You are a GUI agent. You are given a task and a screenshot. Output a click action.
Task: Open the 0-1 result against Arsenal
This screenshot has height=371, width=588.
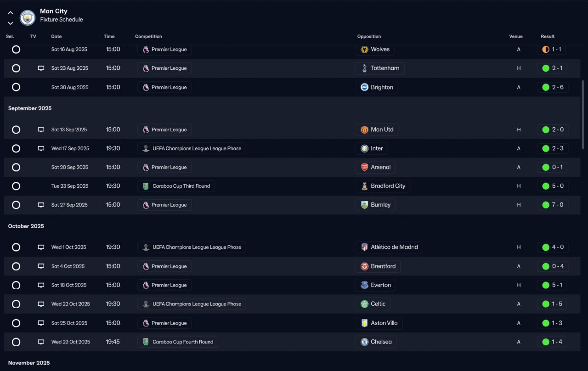coord(553,167)
